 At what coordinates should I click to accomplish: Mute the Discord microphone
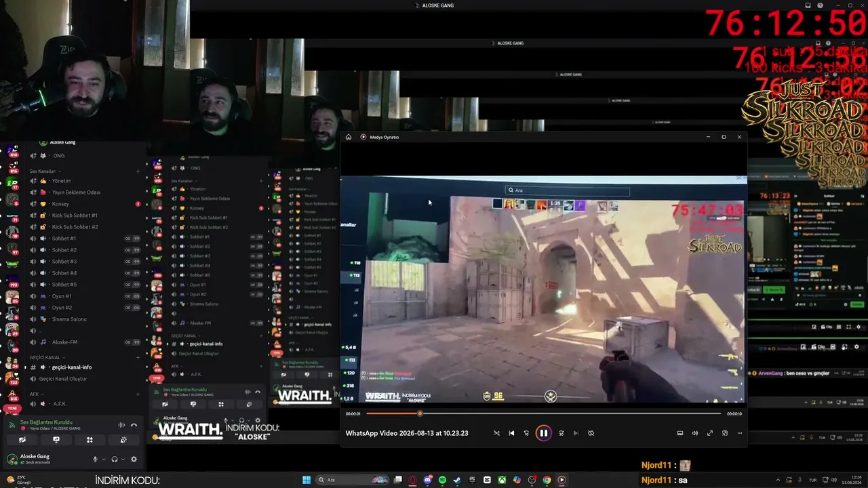(95, 460)
